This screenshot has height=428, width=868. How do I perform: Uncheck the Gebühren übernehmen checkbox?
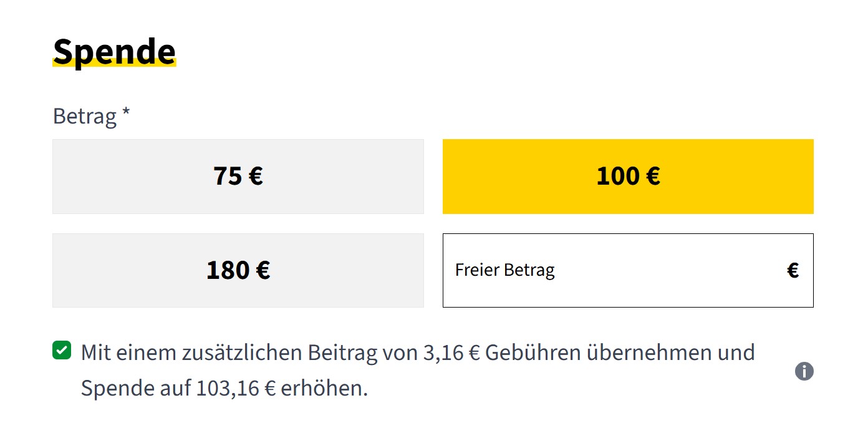tap(62, 350)
